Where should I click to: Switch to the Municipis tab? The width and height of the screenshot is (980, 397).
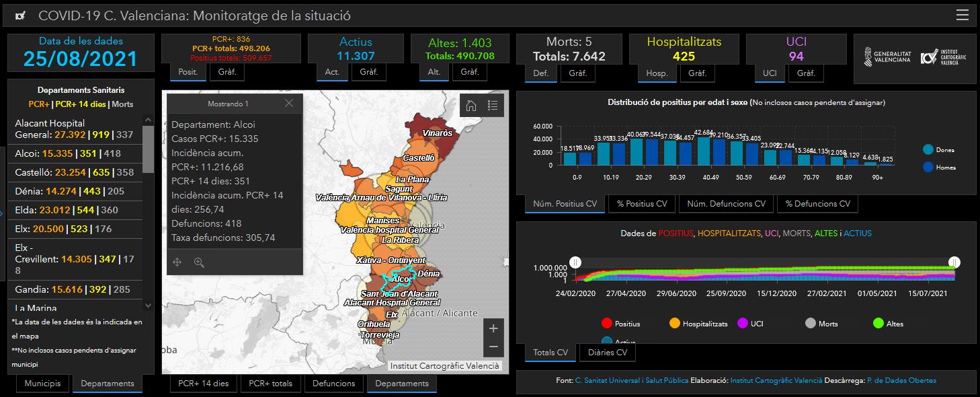42,384
